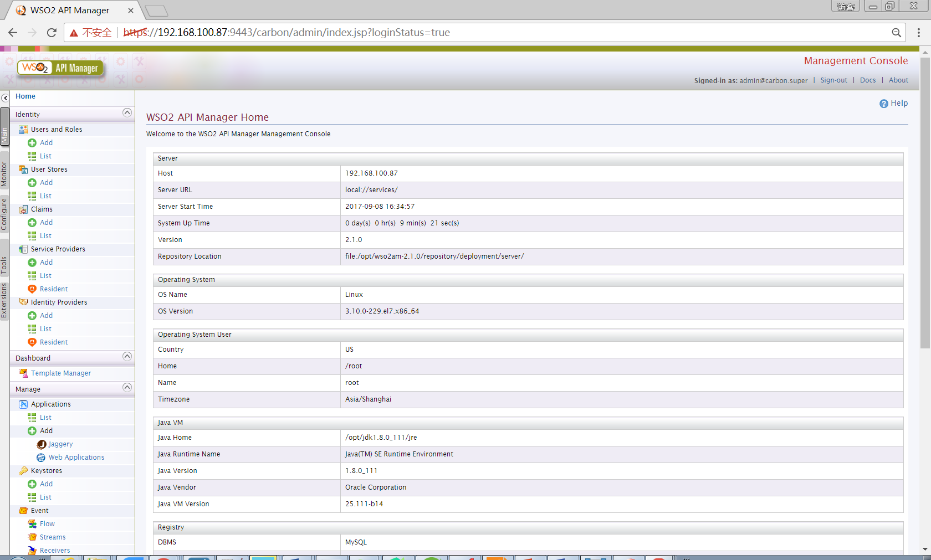Open Web Applications link
Image resolution: width=931 pixels, height=560 pixels.
(x=76, y=458)
